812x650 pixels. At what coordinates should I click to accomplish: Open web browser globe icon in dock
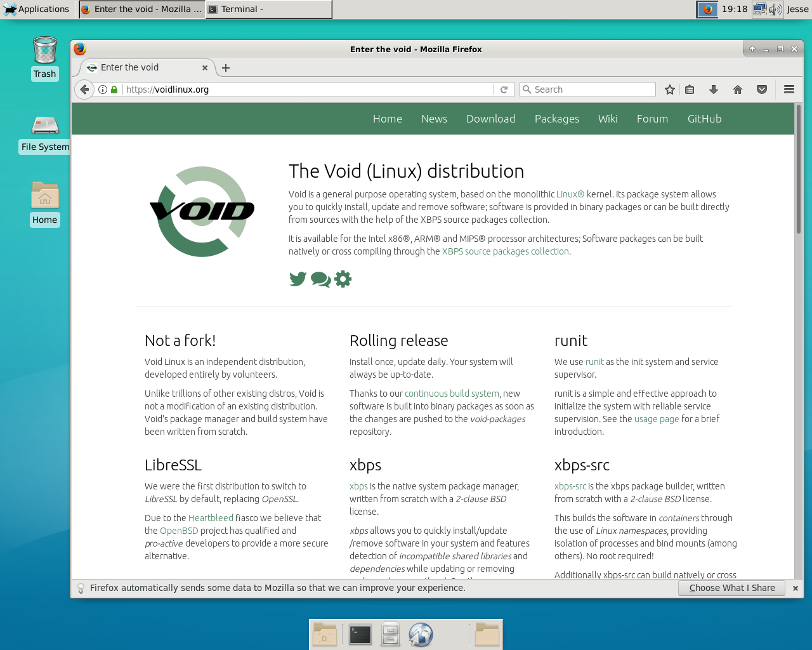point(421,635)
